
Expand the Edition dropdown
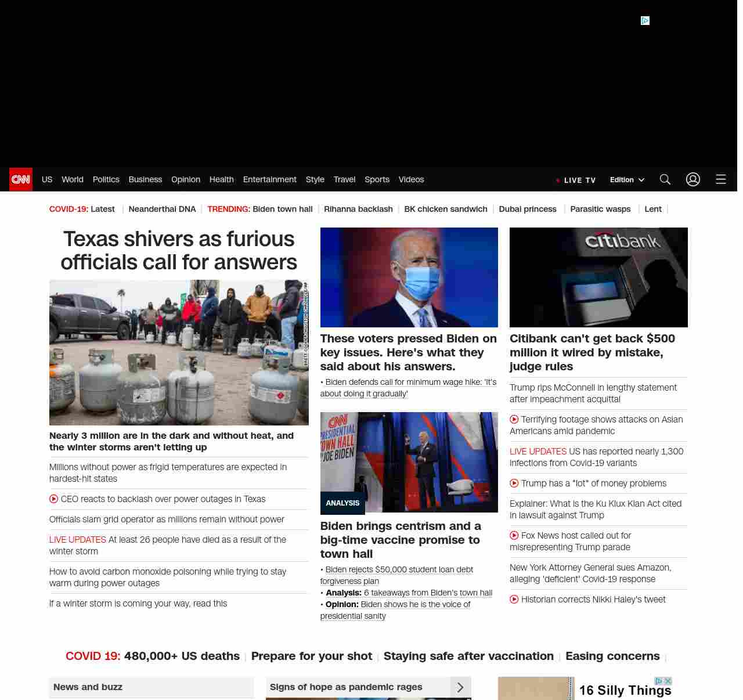tap(627, 180)
